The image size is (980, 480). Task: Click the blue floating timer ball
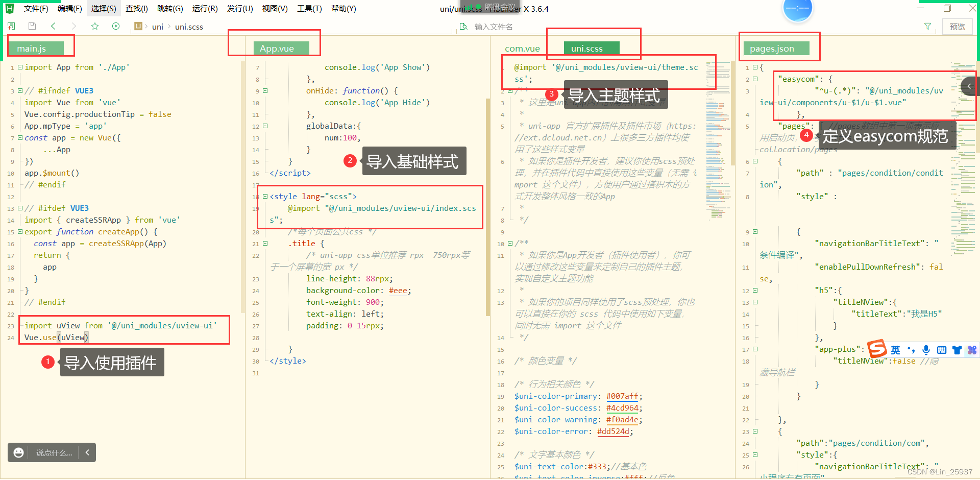797,9
